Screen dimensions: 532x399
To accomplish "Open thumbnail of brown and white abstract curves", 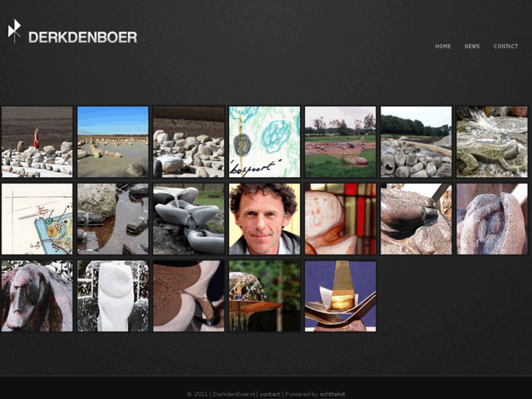I will click(x=189, y=296).
